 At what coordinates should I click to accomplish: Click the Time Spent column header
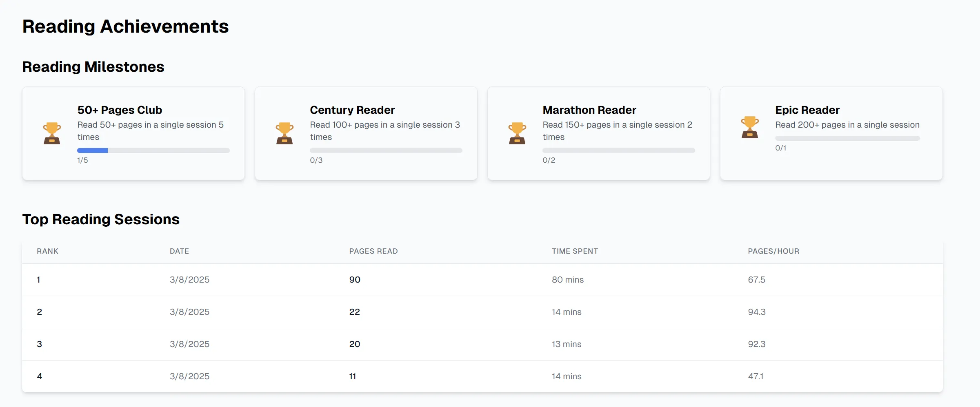tap(575, 251)
